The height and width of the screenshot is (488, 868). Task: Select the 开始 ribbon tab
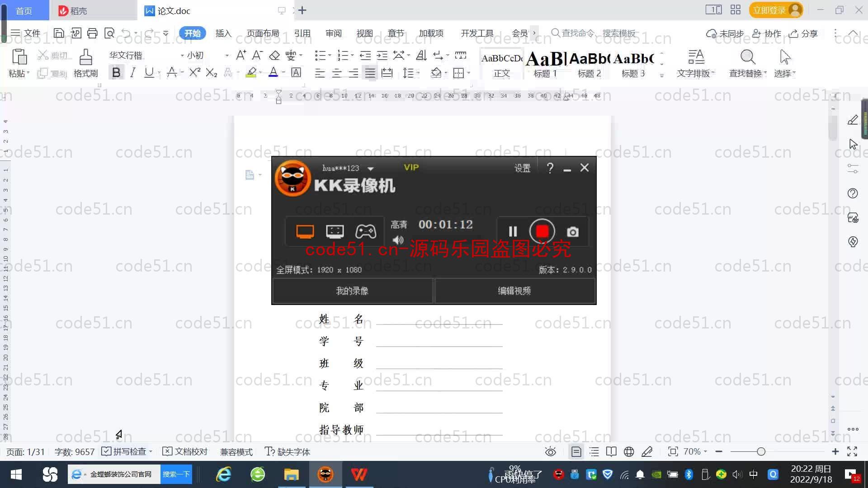click(192, 33)
